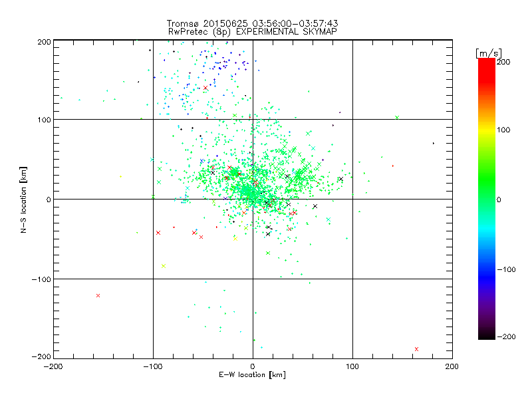Screen dimensions: 532x399
Task: Click the [m/s] unit label above color bar
Action: (489, 53)
